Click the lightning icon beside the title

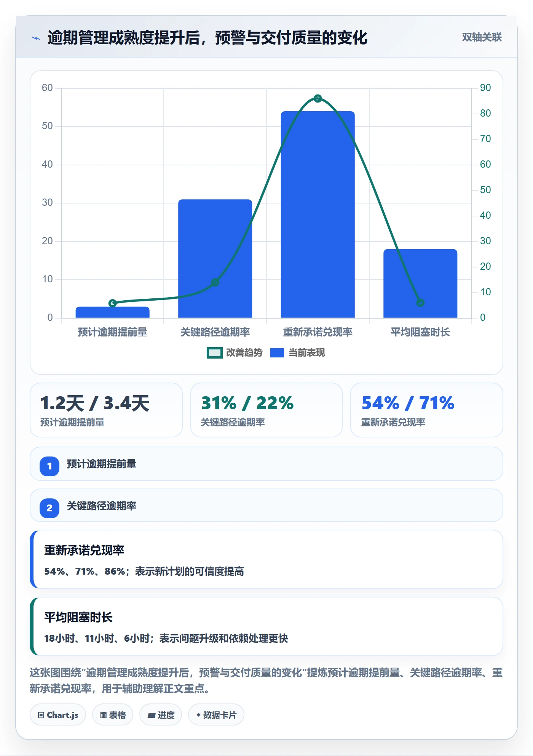[x=36, y=38]
